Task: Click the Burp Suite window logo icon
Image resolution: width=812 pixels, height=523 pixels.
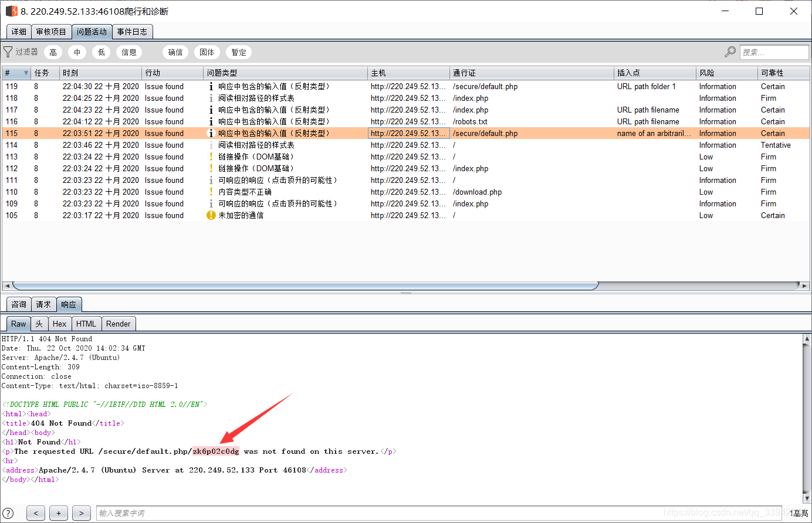Action: click(x=11, y=11)
